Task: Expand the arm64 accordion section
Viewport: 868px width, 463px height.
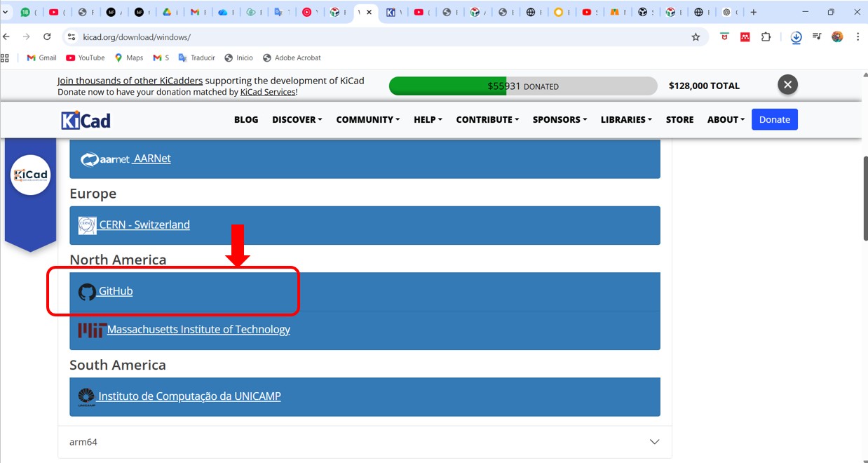Action: tap(365, 442)
